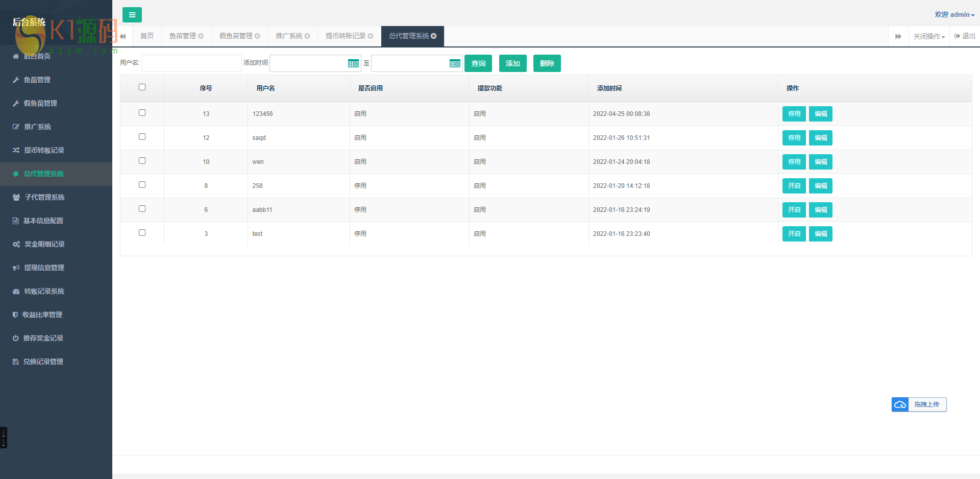
Task: Expand the 关闭操作 dropdown menu
Action: (x=929, y=36)
